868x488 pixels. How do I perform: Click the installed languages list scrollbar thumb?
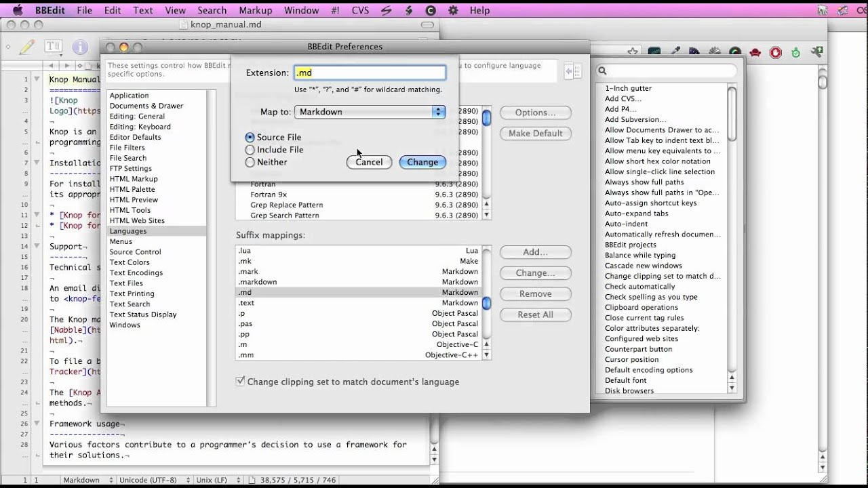click(x=486, y=117)
